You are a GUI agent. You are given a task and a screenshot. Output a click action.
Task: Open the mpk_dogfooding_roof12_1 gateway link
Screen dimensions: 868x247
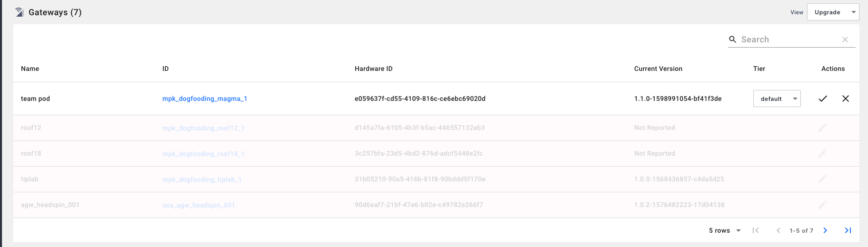(203, 128)
